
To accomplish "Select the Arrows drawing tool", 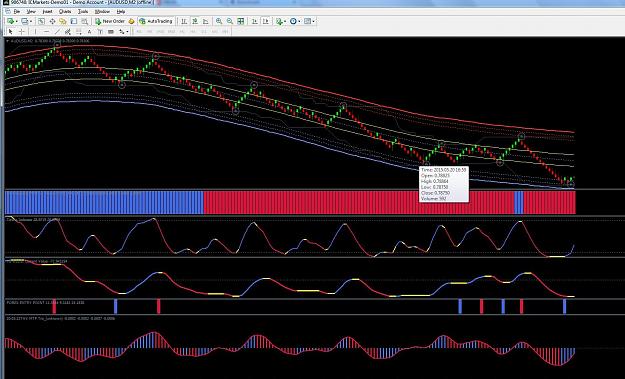I will click(x=122, y=31).
